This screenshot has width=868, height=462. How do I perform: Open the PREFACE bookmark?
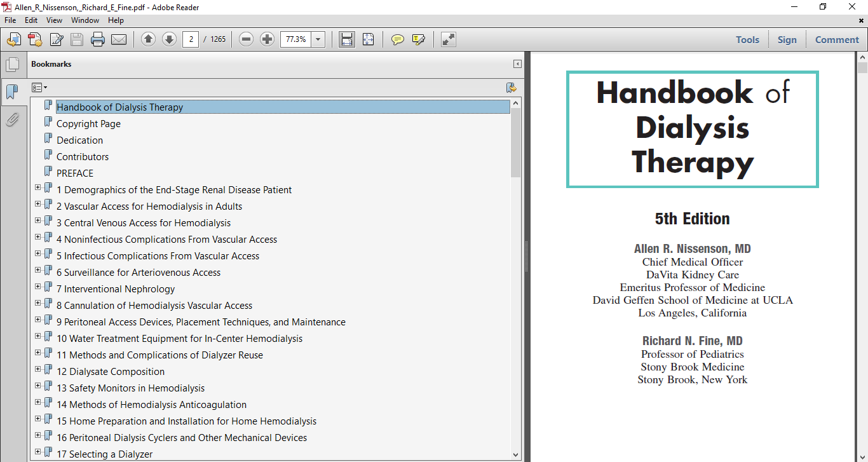click(x=75, y=173)
